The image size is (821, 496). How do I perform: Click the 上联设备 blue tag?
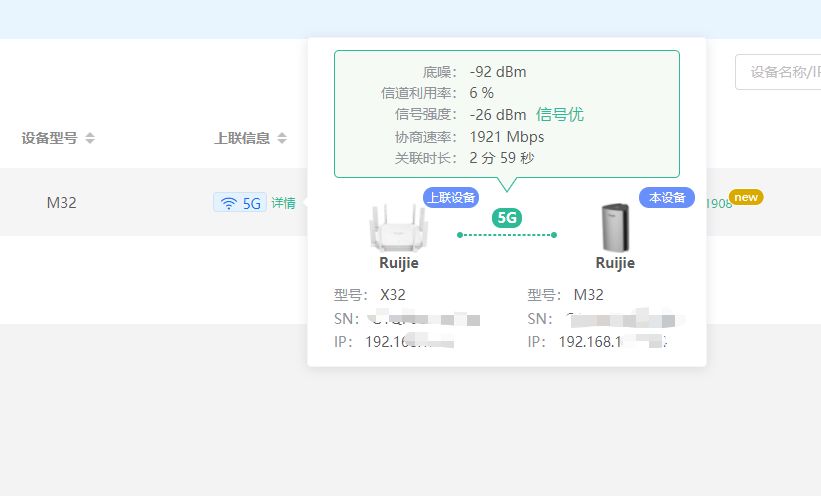[451, 197]
